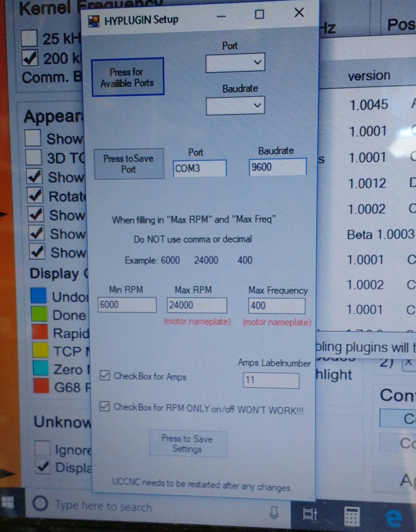Minimize the HYPLUGIN Setup window
This screenshot has width=416, height=532.
coord(222,16)
